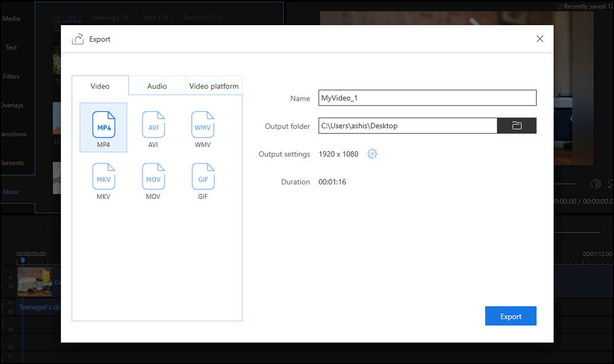Open output settings gear icon

pos(372,154)
